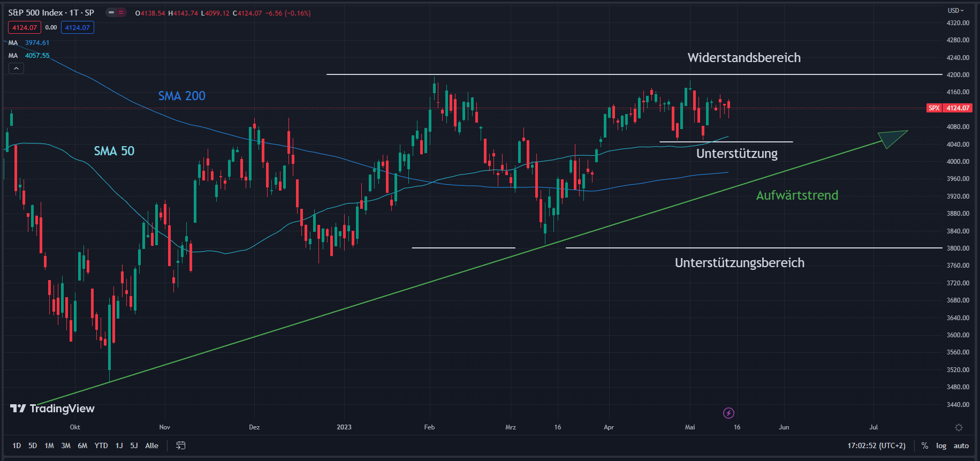980x461 pixels.
Task: Select the 6M time range
Action: click(x=82, y=445)
